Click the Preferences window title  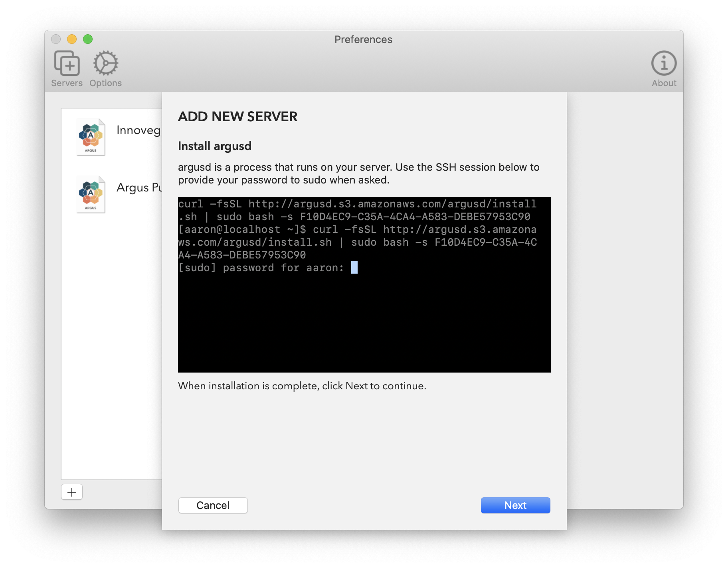click(363, 39)
